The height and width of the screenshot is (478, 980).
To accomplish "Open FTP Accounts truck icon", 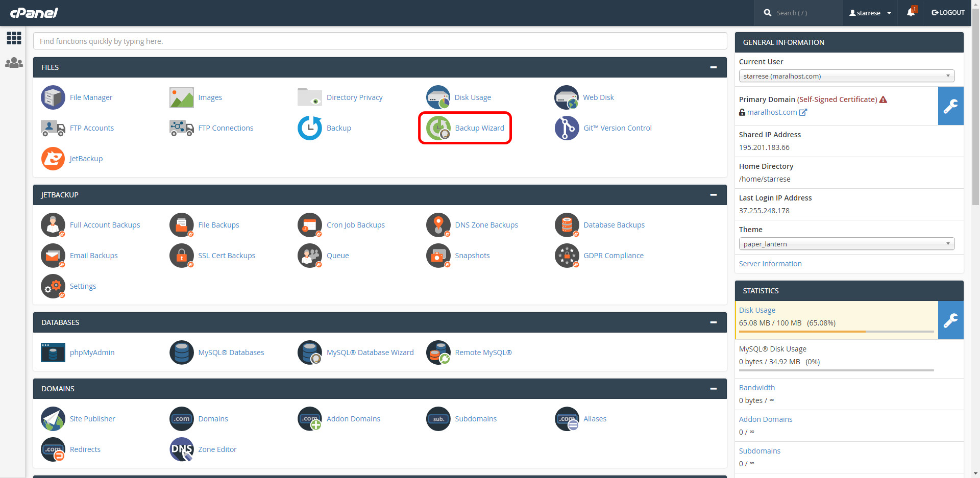I will (x=53, y=128).
